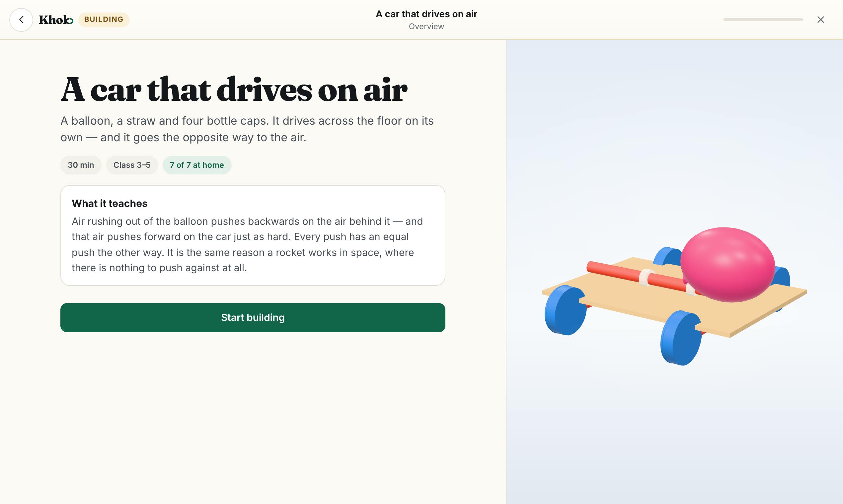Image resolution: width=843 pixels, height=504 pixels.
Task: Click the balloon and bottle caps description paragraph
Action: click(x=247, y=129)
